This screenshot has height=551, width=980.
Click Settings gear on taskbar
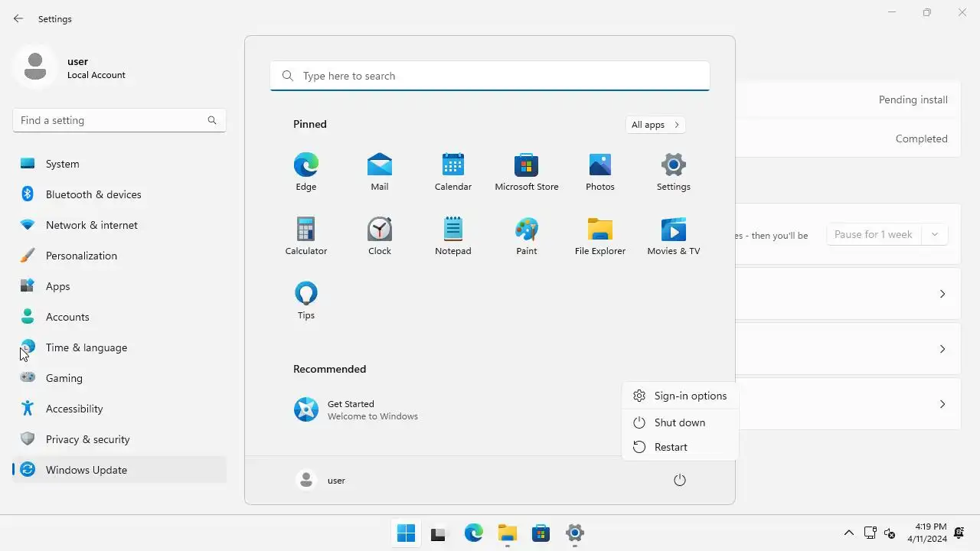click(575, 533)
